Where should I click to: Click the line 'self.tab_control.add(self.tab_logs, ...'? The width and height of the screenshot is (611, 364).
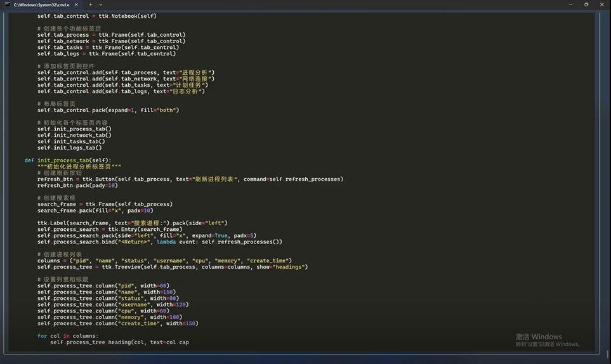pos(121,91)
